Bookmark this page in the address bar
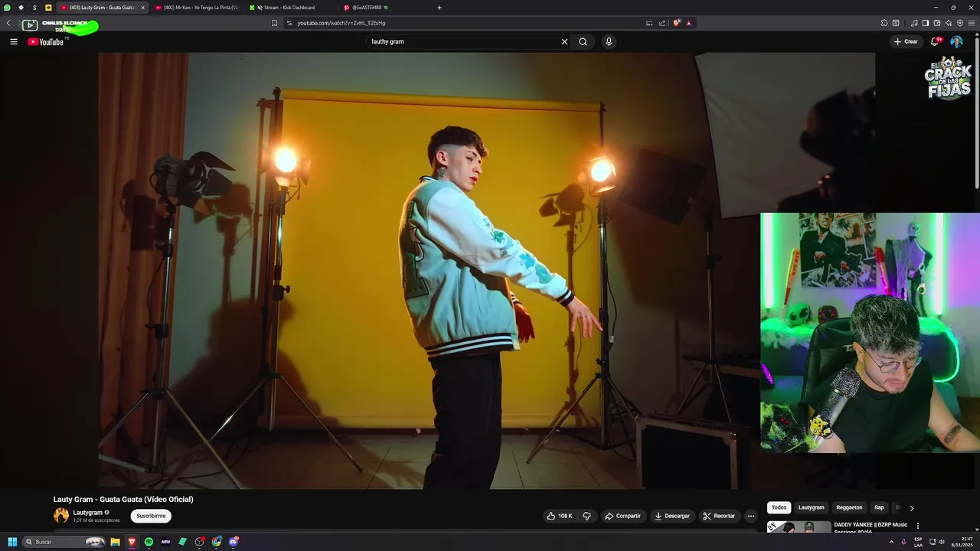This screenshot has height=551, width=980. 274,23
